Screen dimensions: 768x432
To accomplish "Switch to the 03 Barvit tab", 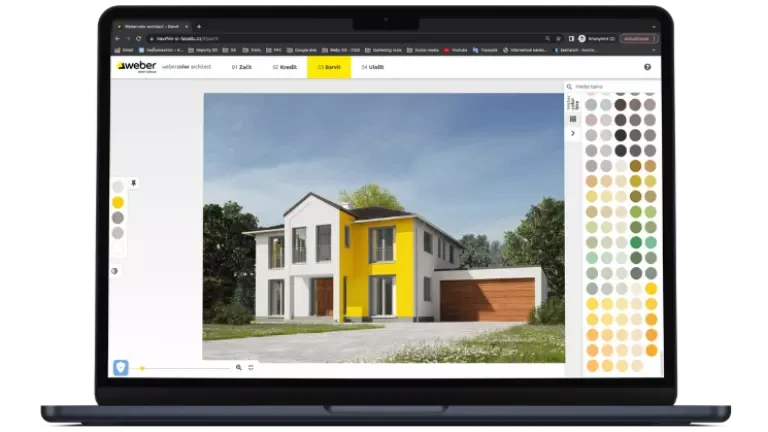I will (328, 67).
